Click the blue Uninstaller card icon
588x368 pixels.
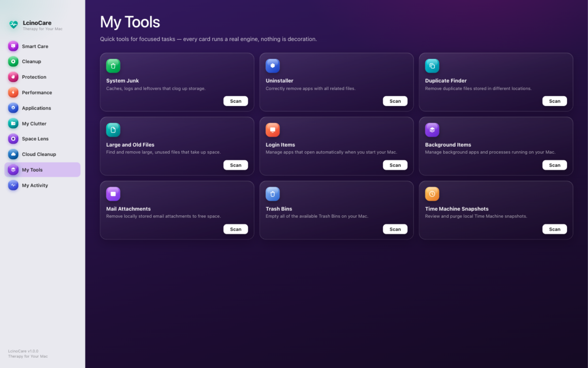(x=273, y=66)
